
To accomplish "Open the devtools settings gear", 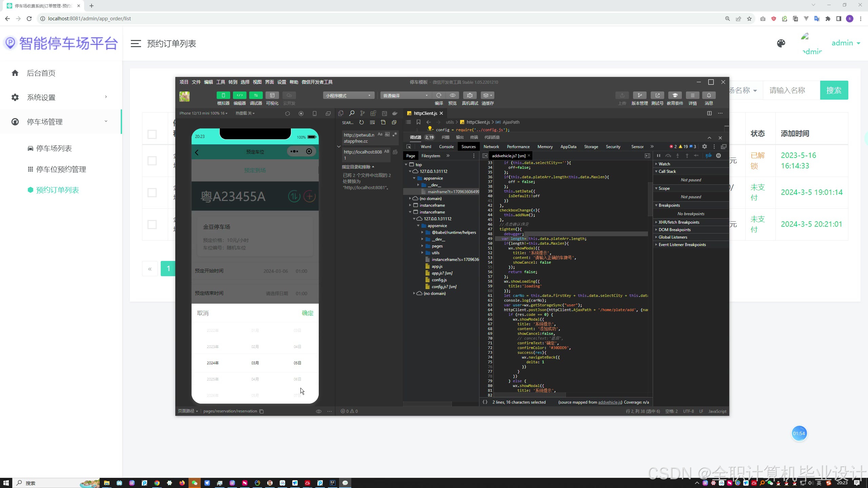I will tap(705, 147).
